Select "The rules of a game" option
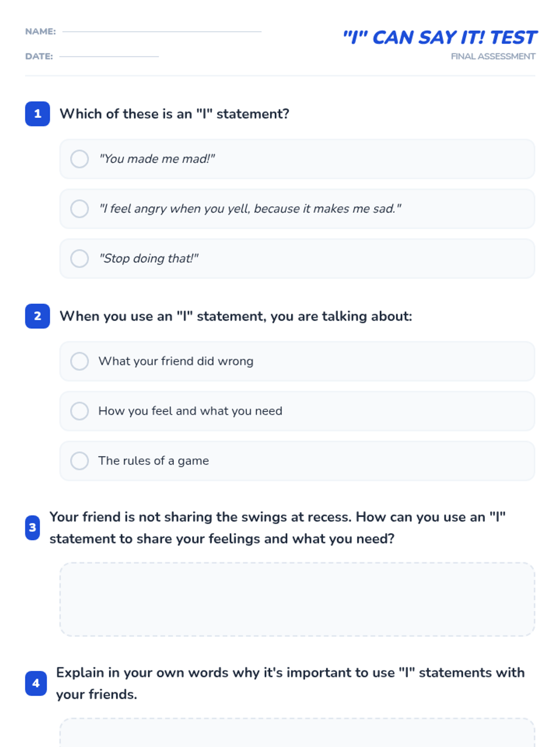560x747 pixels. click(x=297, y=461)
